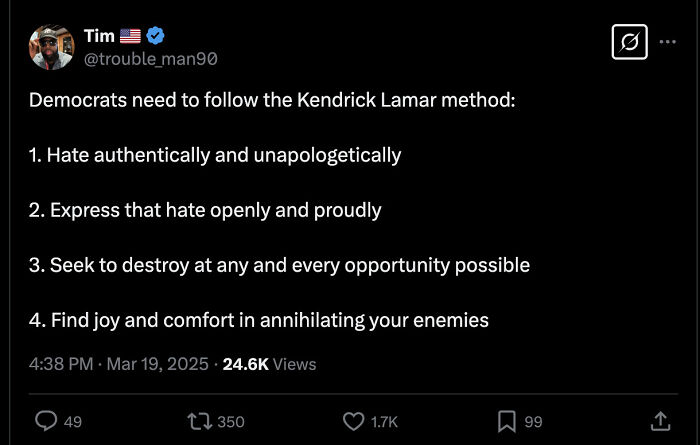700x445 pixels.
Task: View the 24.6K Views analytics
Action: (x=269, y=364)
